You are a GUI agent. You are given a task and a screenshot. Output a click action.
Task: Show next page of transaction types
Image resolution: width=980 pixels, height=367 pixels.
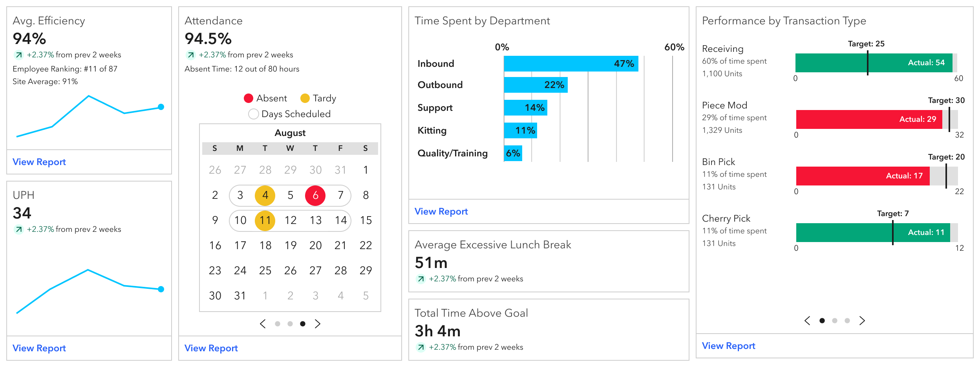(862, 321)
